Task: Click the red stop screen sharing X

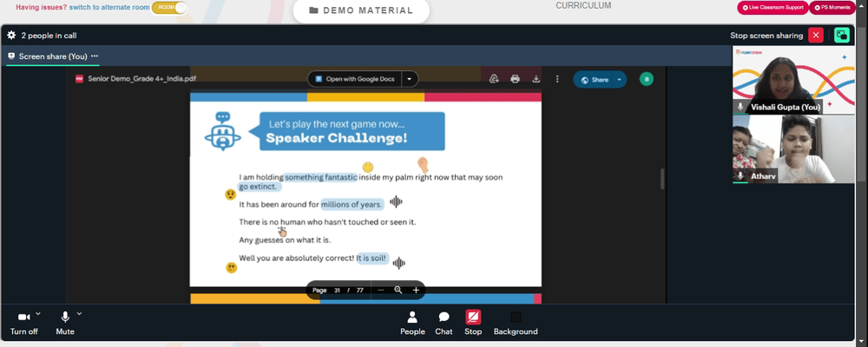Action: pos(815,36)
